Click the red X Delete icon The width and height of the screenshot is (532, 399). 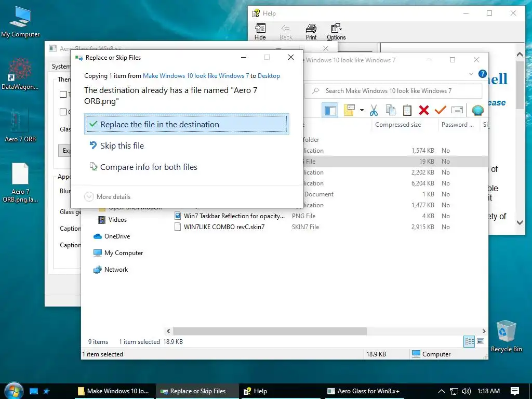(423, 110)
